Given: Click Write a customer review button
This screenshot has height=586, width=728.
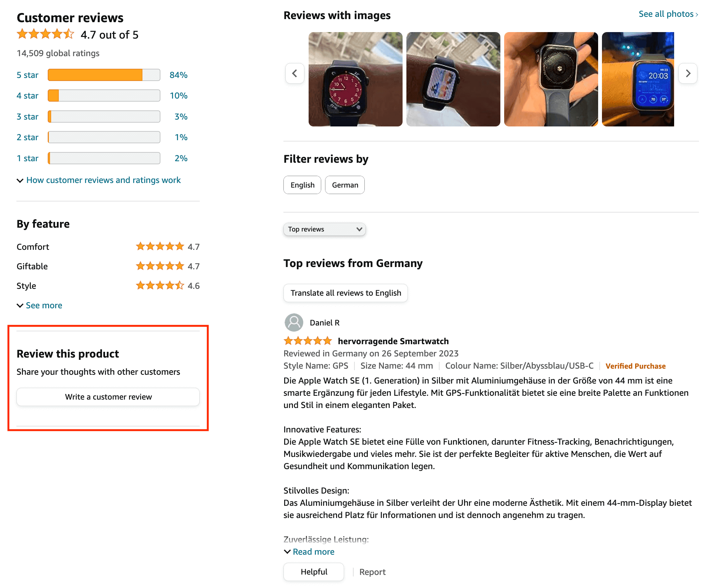Looking at the screenshot, I should (x=108, y=397).
